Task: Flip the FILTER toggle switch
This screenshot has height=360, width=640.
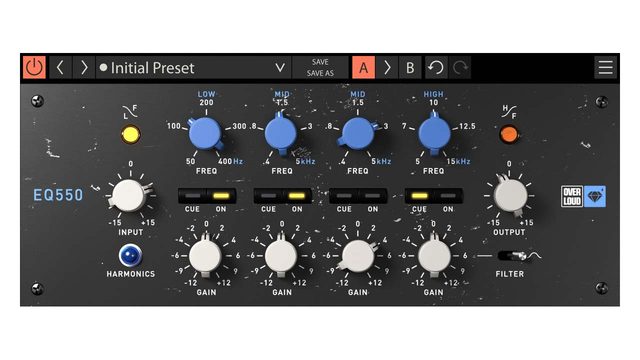Action: click(512, 256)
